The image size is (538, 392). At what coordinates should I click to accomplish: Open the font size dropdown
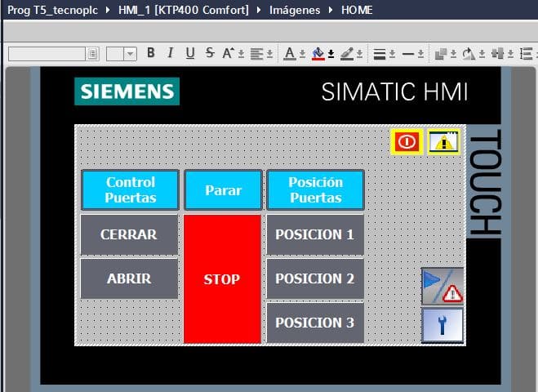131,54
